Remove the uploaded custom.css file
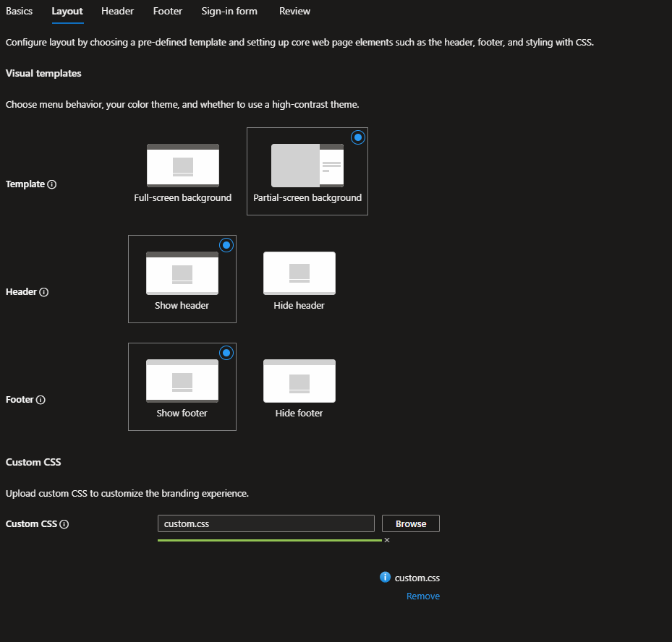This screenshot has height=642, width=672. [x=423, y=596]
